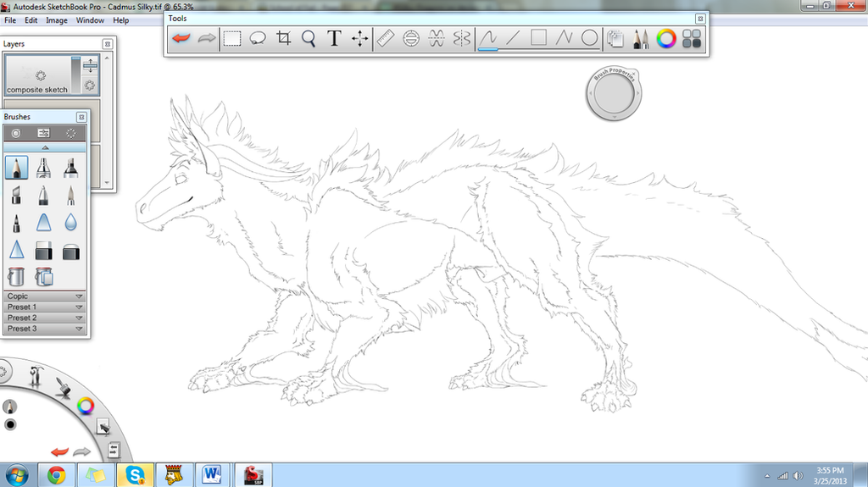The image size is (868, 487).
Task: Select the Sharpen blue triangle brush
Action: point(17,250)
